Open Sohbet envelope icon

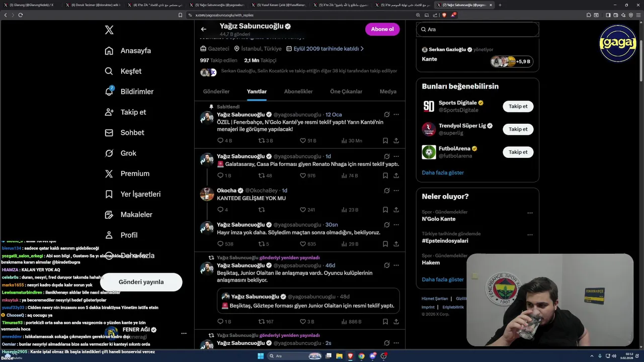coord(109,133)
